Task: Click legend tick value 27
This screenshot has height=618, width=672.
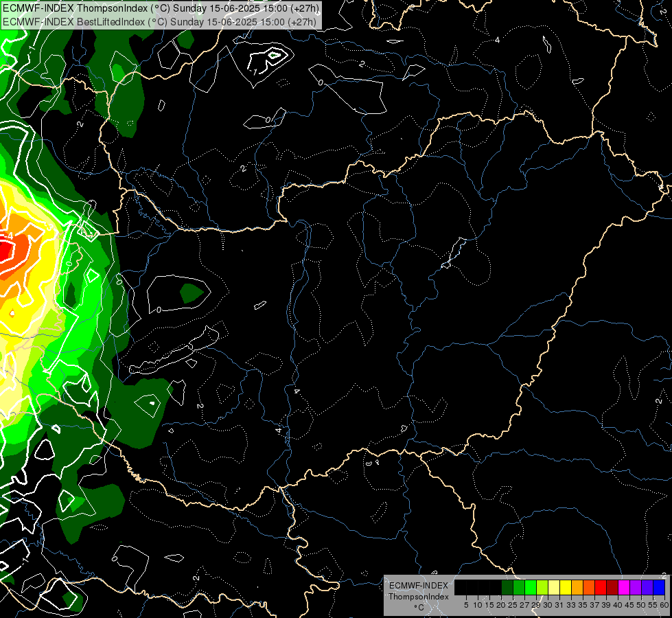Action: coord(524,605)
